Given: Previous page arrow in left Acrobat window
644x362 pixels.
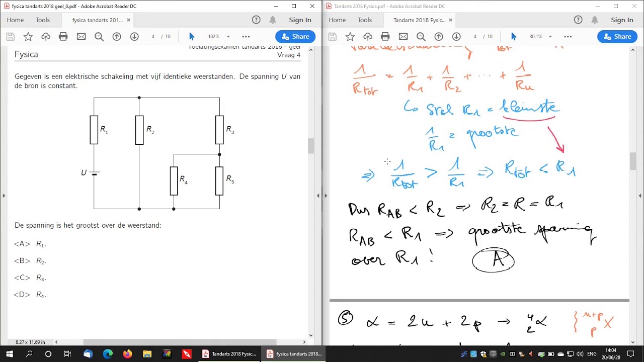Looking at the screenshot, I should [x=117, y=37].
